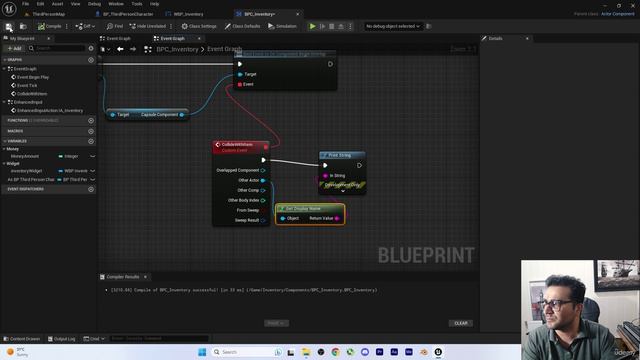The image size is (640, 360).
Task: Add a new function with plus icon
Action: 91,121
